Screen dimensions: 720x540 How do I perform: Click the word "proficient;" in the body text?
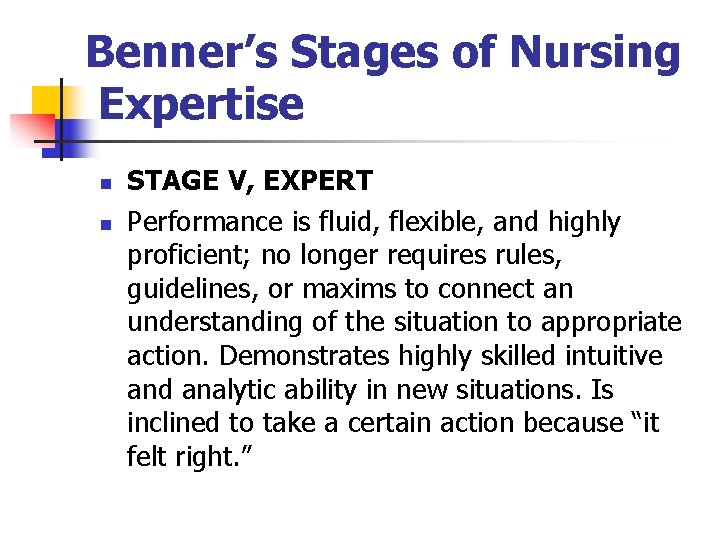pyautogui.click(x=189, y=256)
